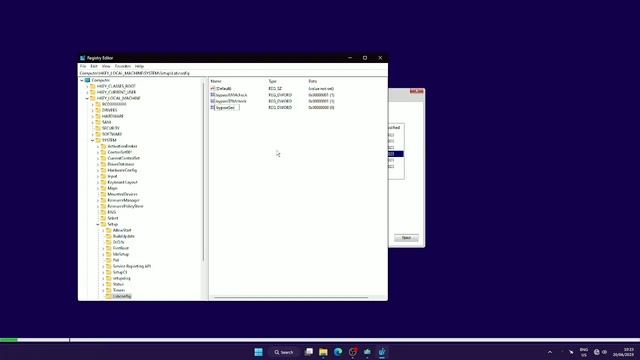Select the HardwareConfig key
Image resolution: width=640 pixels, height=360 pixels.
coord(122,170)
